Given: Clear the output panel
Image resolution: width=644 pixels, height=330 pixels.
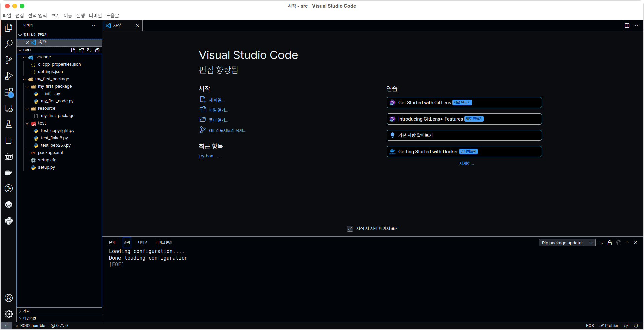Looking at the screenshot, I should click(x=601, y=243).
